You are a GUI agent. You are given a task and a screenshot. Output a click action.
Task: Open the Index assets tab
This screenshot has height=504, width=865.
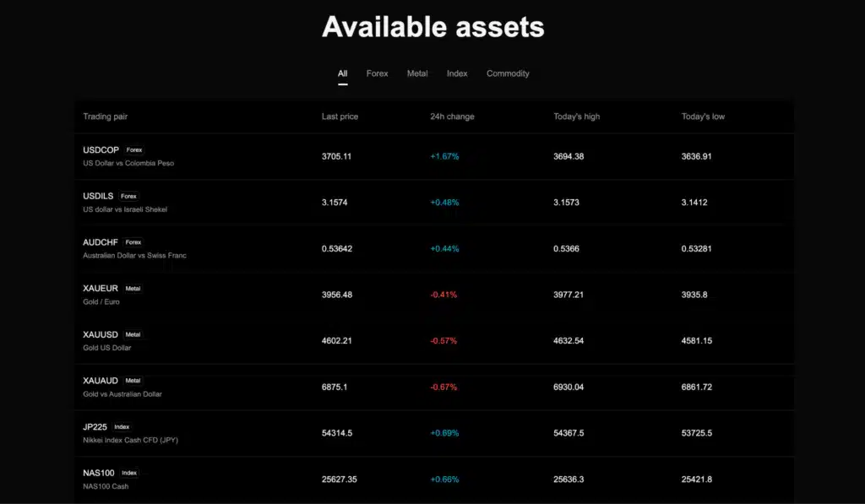(x=457, y=73)
